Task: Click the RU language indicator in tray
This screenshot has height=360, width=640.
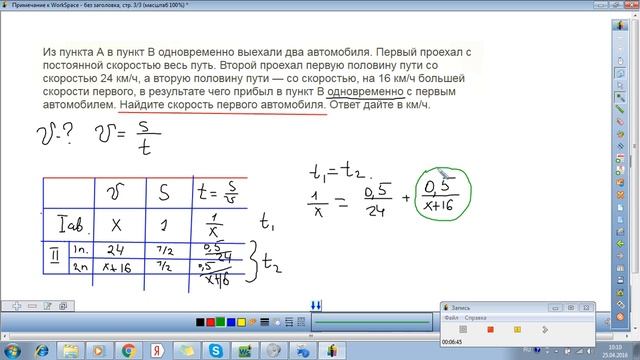Action: tap(527, 350)
